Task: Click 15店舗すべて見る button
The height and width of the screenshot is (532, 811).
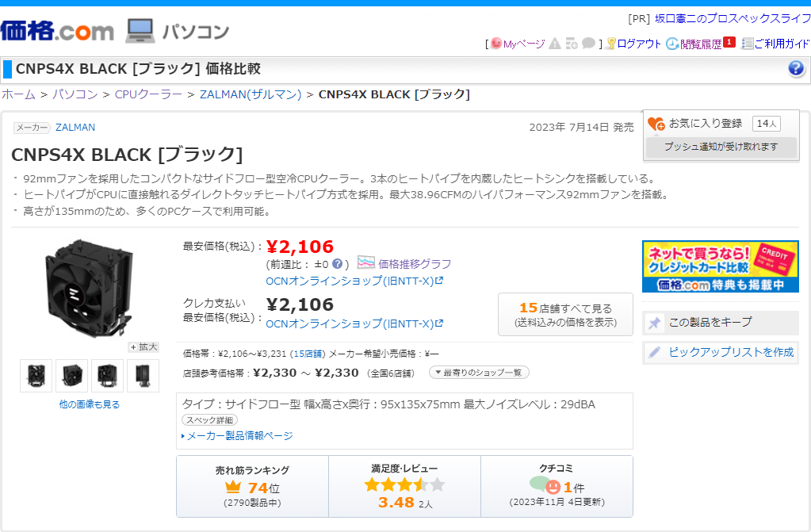Action: [565, 315]
